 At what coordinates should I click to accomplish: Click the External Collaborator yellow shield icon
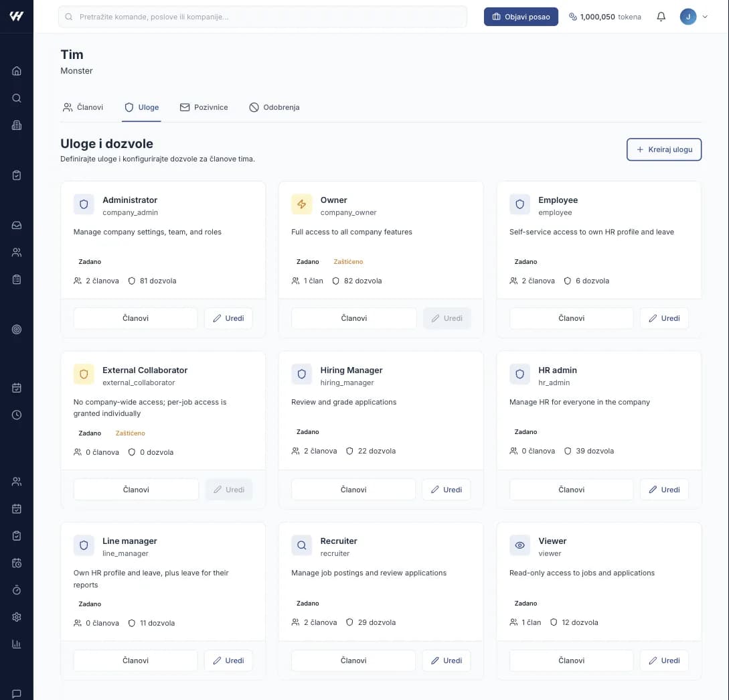tap(84, 374)
